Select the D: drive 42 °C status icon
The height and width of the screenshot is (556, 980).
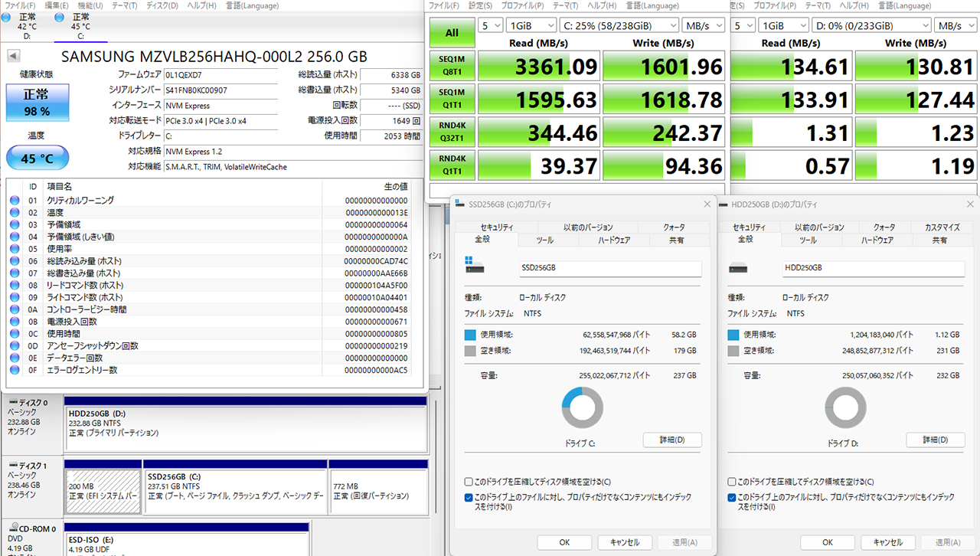pyautogui.click(x=6, y=17)
